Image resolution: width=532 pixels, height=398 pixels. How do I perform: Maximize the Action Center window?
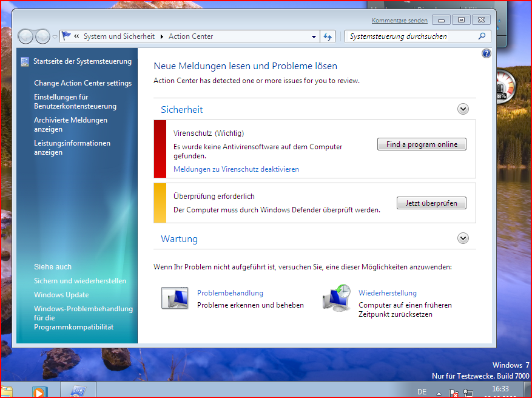[461, 20]
